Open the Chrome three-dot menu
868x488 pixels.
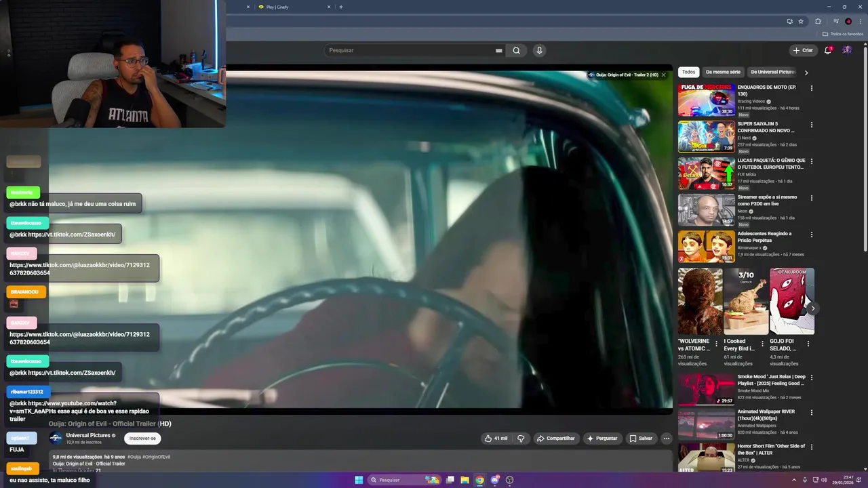860,21
